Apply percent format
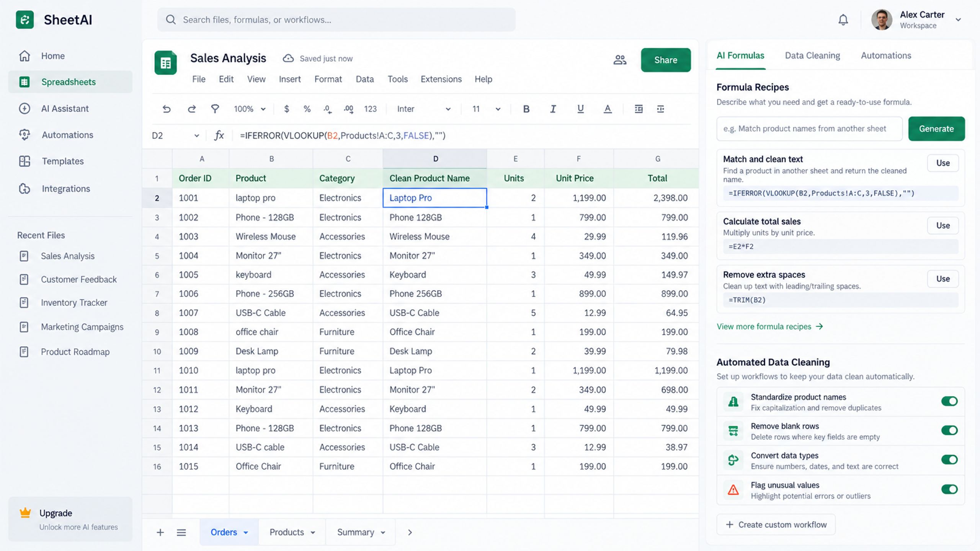 click(x=307, y=109)
